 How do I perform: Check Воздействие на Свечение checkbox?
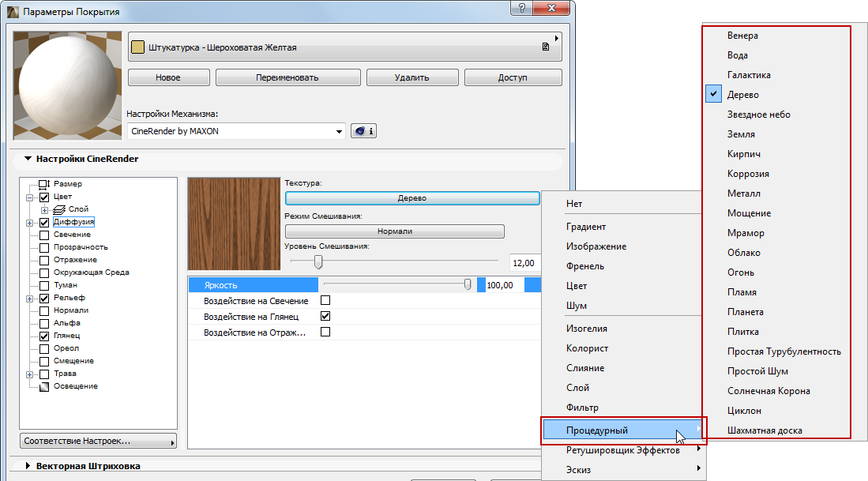coord(325,301)
